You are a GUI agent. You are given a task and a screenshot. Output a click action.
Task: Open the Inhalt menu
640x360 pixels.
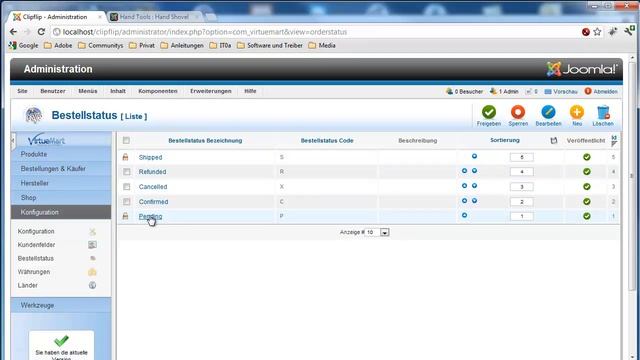tap(118, 91)
